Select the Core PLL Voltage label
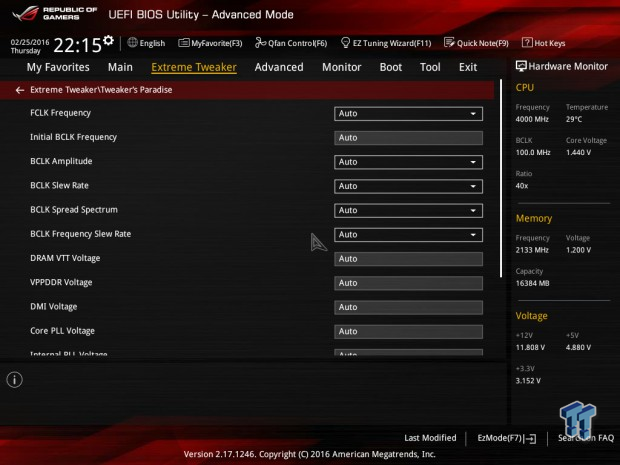 [62, 331]
